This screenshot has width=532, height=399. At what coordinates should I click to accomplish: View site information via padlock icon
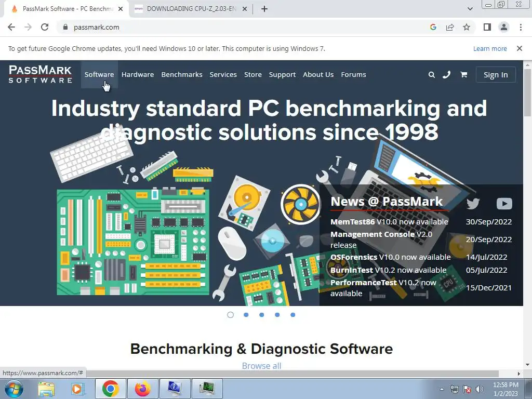point(65,27)
